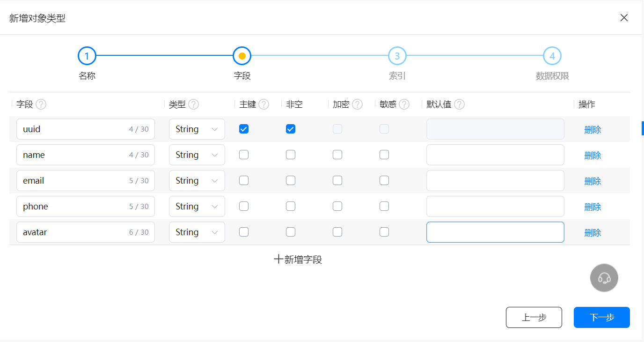The width and height of the screenshot is (644, 342).
Task: Click help icon next to 字段 header
Action: point(41,104)
